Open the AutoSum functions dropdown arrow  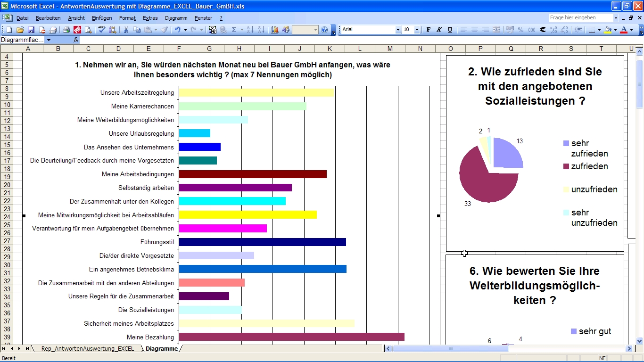point(242,30)
